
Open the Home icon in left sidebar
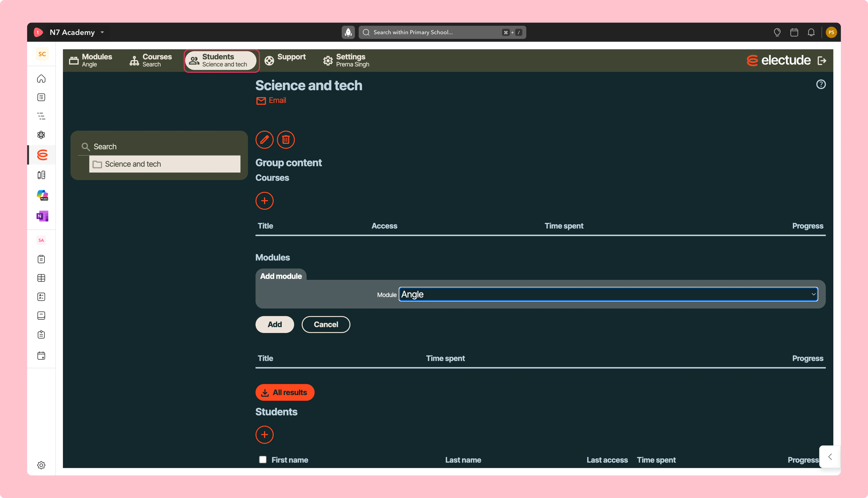pos(41,79)
